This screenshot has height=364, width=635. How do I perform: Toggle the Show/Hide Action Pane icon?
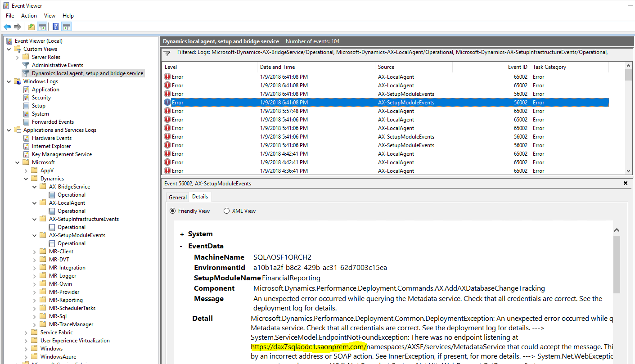pyautogui.click(x=66, y=27)
